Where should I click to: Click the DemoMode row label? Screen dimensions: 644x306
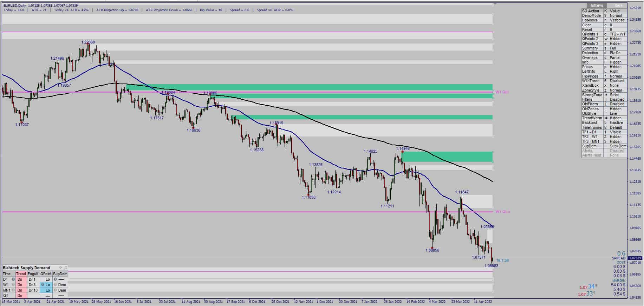pos(592,16)
